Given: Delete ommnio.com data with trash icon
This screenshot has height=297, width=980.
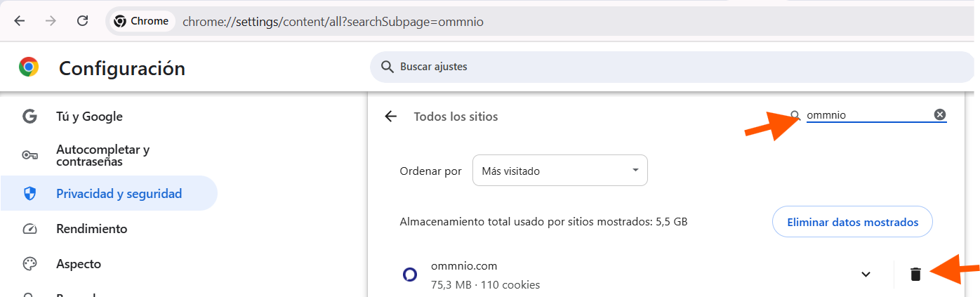Looking at the screenshot, I should point(915,274).
